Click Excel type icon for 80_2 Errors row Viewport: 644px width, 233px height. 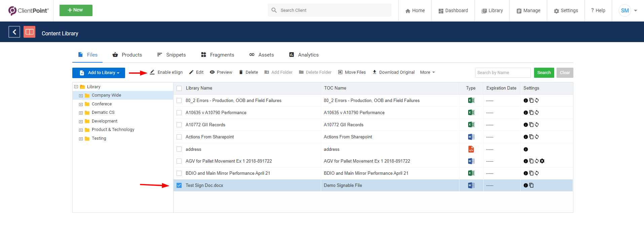point(471,100)
